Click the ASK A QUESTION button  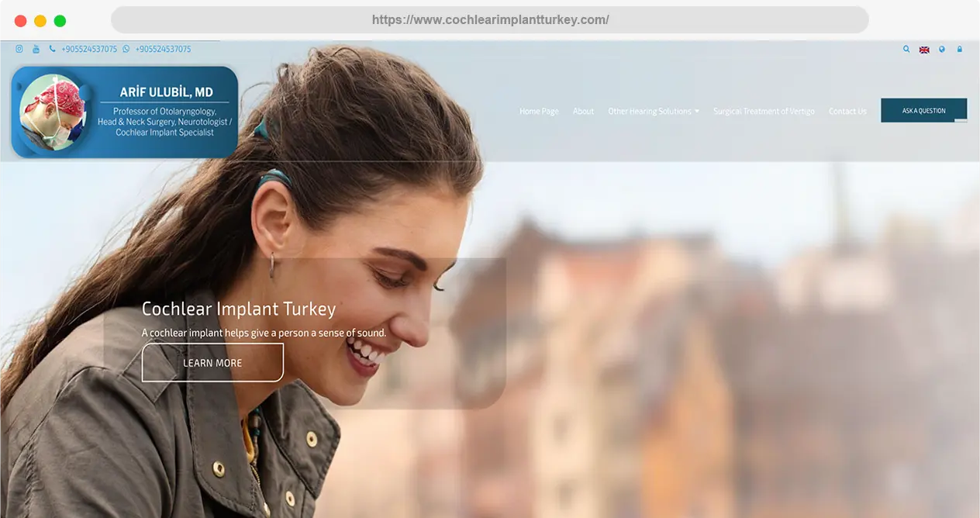[924, 110]
